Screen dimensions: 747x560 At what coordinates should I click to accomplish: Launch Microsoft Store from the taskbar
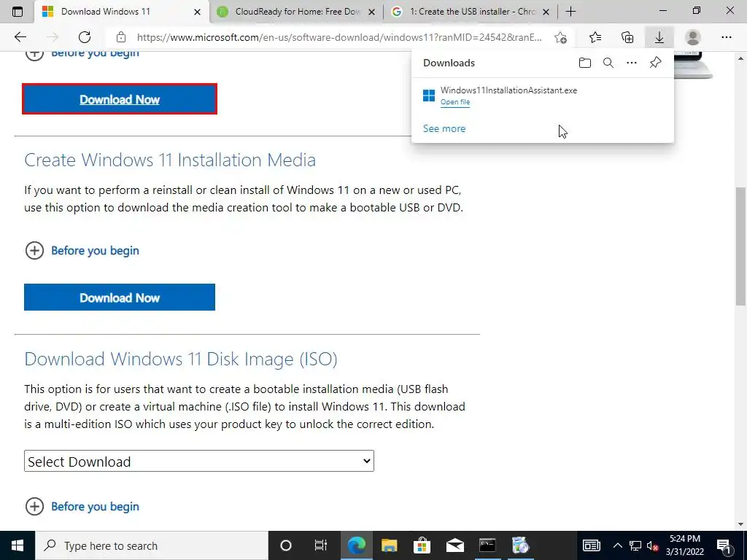point(422,545)
